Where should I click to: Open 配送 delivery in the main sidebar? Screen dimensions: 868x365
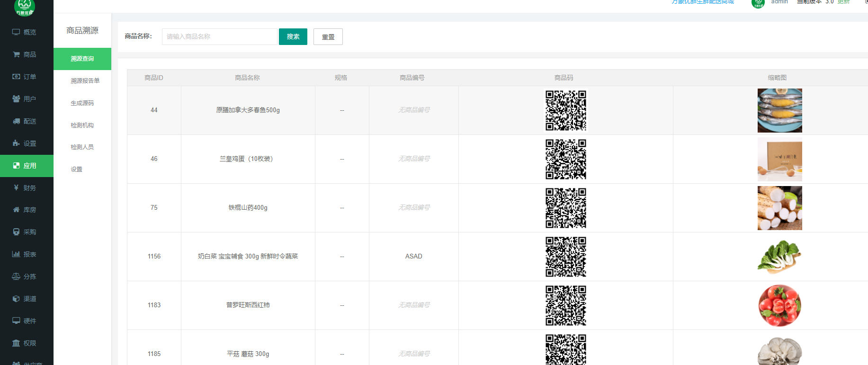click(x=27, y=121)
